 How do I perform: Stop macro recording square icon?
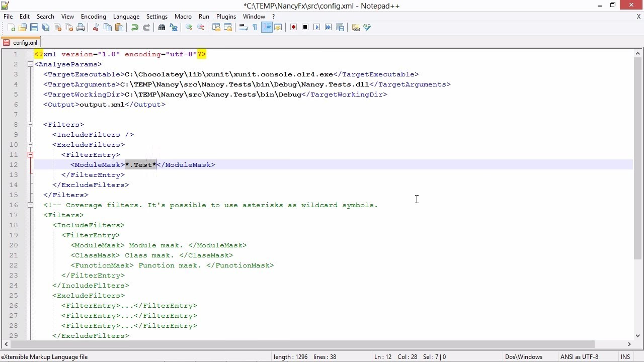click(305, 28)
